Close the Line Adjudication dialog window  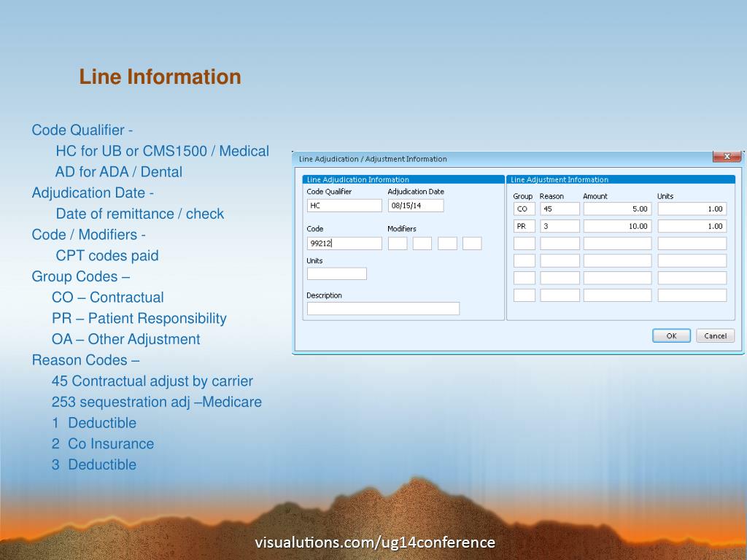pos(727,157)
